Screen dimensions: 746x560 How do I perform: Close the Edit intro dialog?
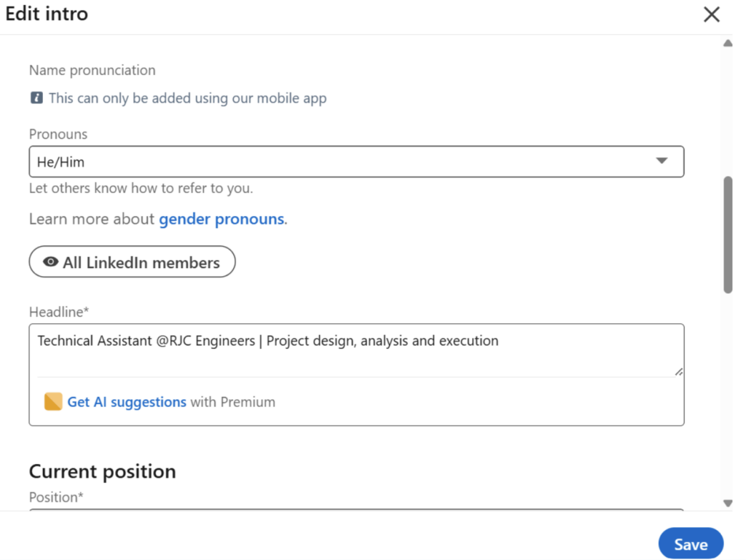(x=711, y=14)
